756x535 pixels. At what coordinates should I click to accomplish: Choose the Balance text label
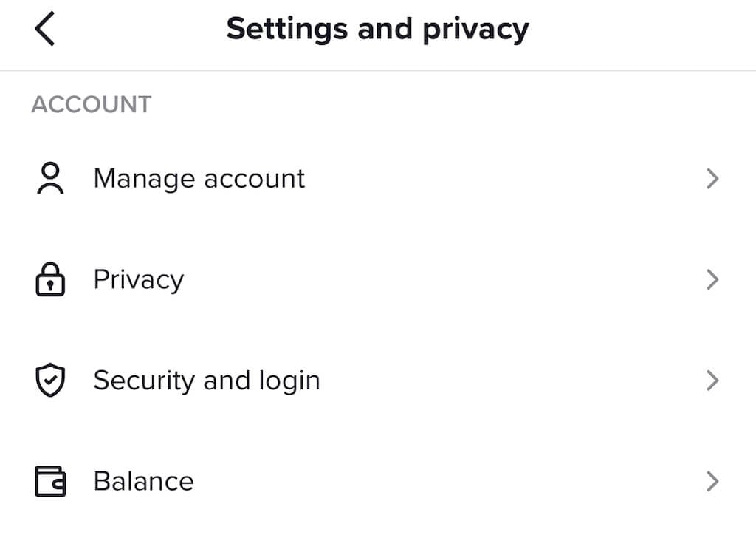[143, 482]
